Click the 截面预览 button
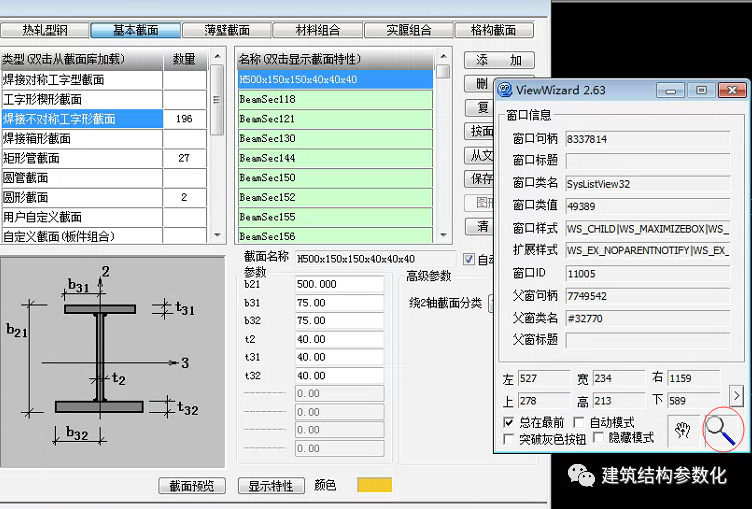The height and width of the screenshot is (509, 752). pyautogui.click(x=192, y=485)
